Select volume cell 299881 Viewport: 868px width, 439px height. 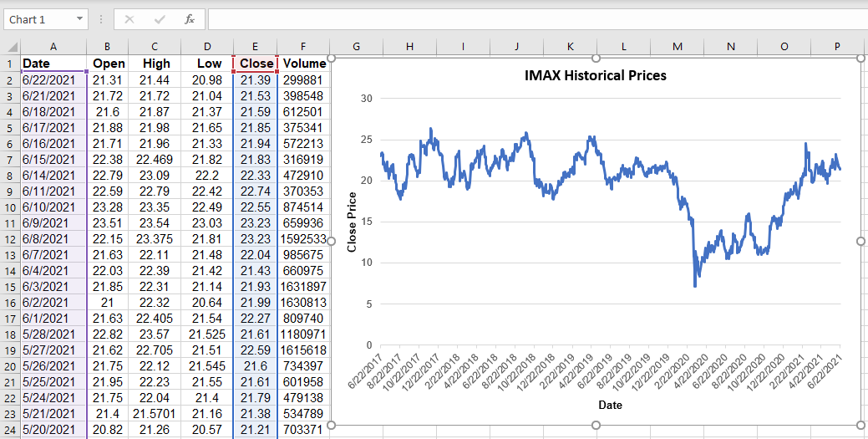[x=304, y=80]
